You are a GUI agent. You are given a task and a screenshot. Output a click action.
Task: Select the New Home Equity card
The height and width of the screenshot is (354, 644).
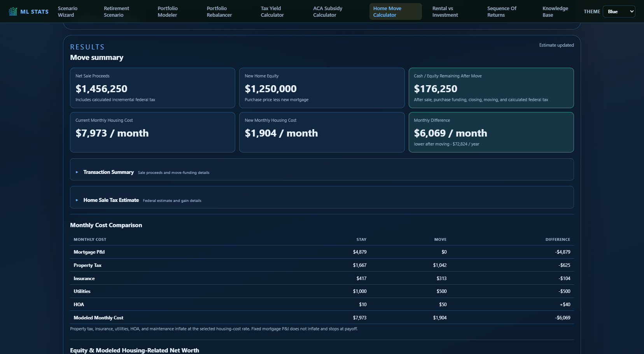coord(322,88)
